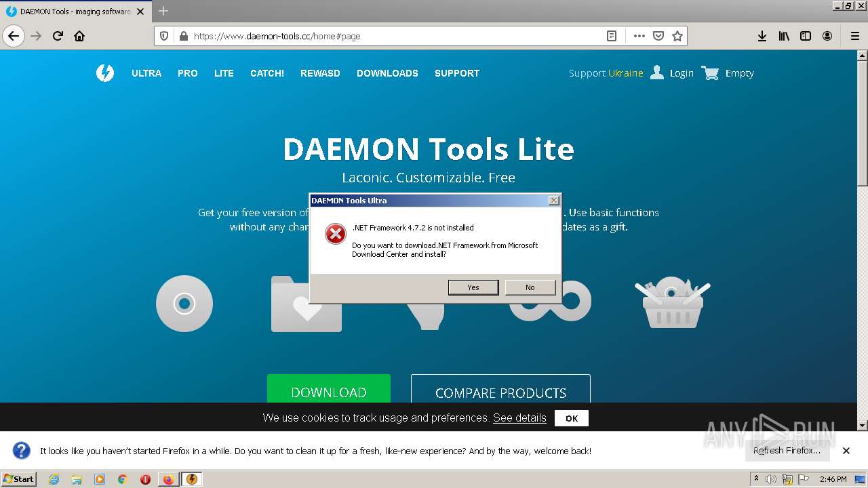The image size is (868, 488).
Task: Open Opera from the taskbar
Action: (145, 479)
